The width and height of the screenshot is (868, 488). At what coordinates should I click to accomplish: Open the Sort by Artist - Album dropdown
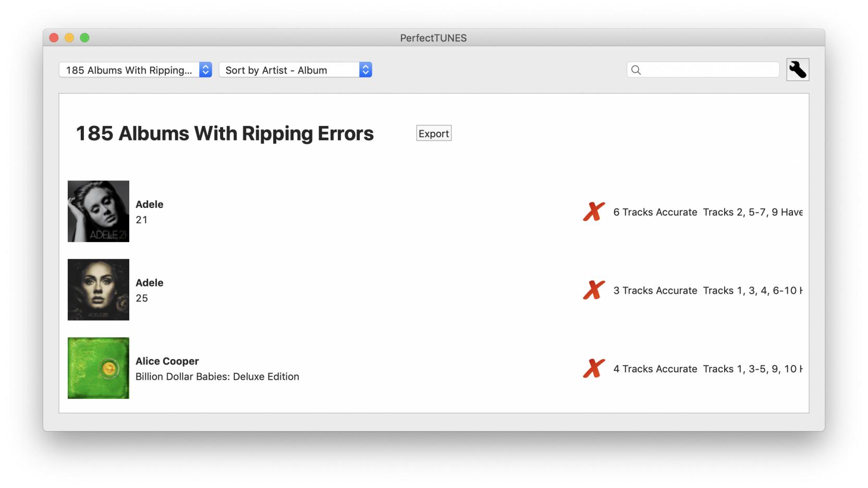coord(295,70)
